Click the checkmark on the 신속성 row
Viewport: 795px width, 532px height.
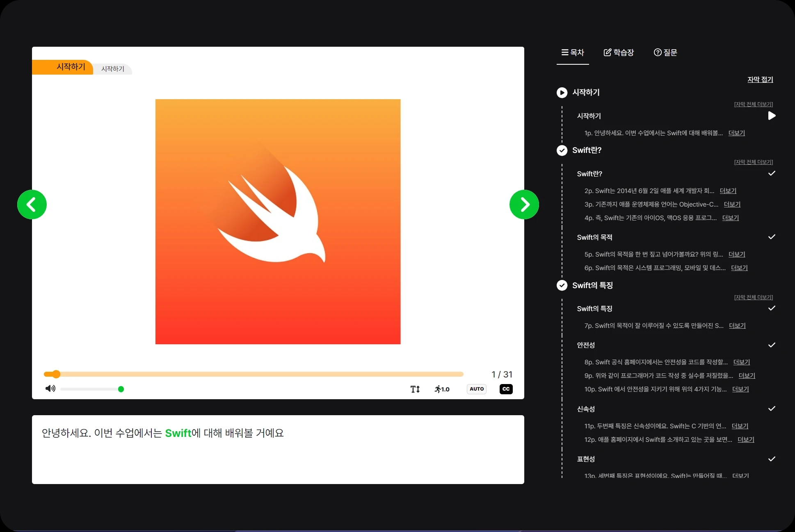[772, 409]
